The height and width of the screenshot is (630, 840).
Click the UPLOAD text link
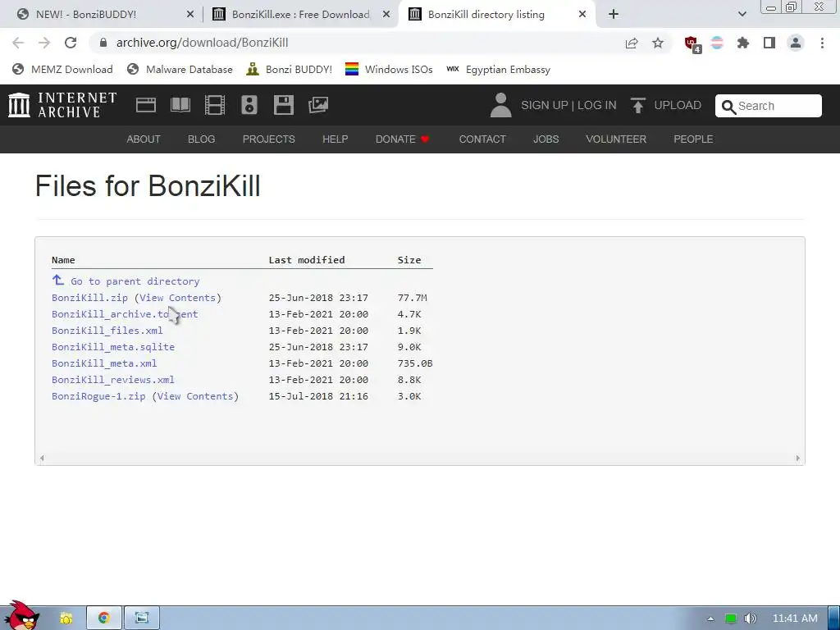click(x=678, y=105)
